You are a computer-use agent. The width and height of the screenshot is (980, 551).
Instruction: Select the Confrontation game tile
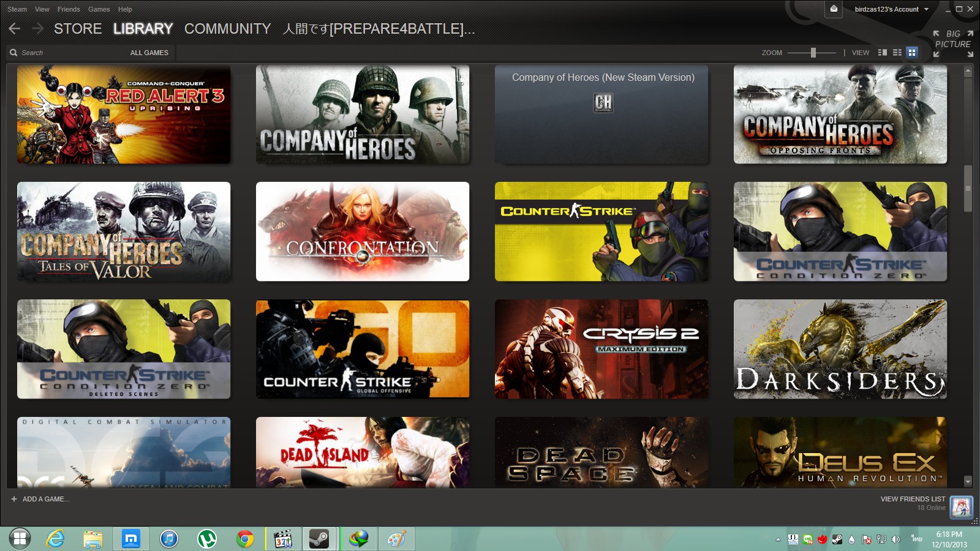363,231
